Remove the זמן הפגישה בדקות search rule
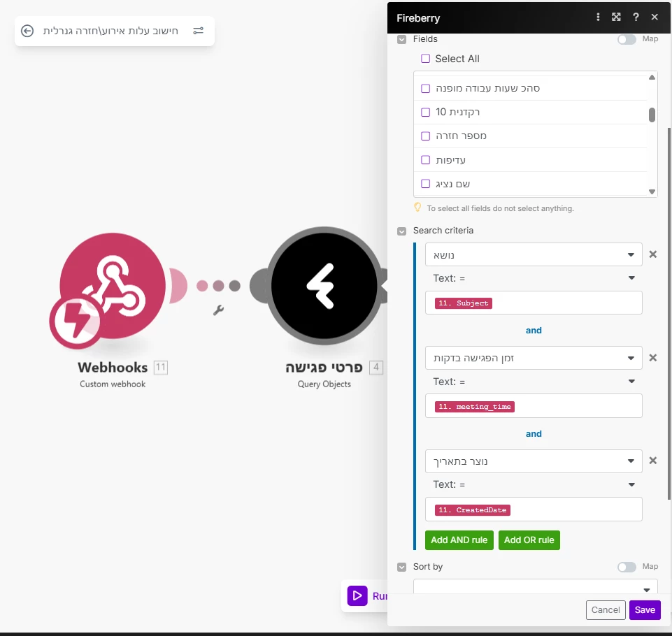 (652, 358)
